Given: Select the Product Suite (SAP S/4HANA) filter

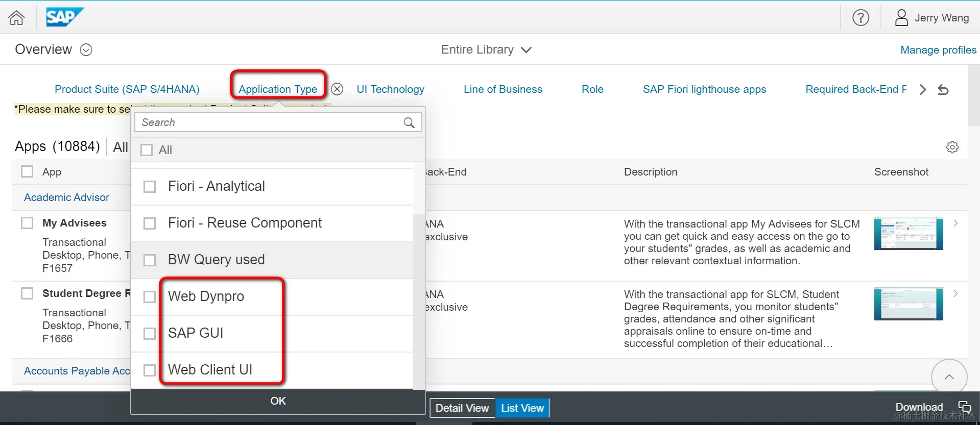Looking at the screenshot, I should point(127,89).
